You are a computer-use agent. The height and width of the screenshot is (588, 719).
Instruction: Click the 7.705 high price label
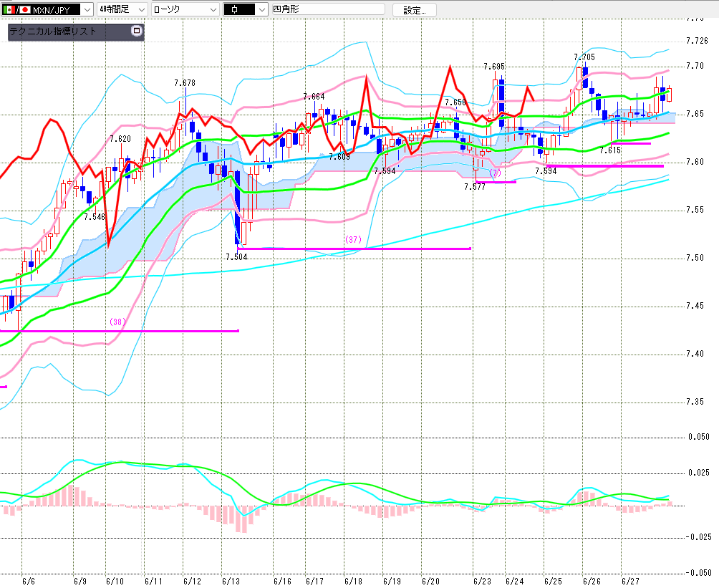(x=584, y=57)
